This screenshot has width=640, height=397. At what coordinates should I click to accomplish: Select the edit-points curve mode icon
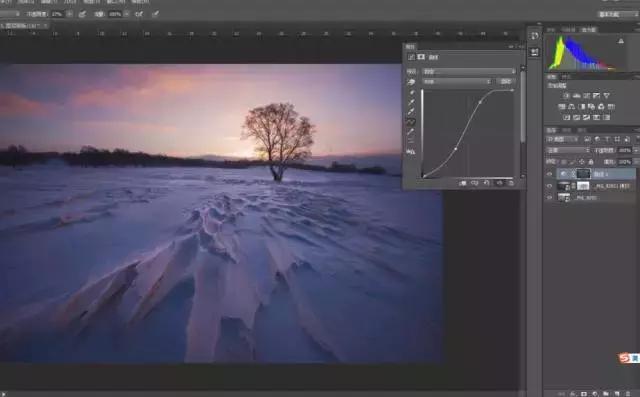411,122
